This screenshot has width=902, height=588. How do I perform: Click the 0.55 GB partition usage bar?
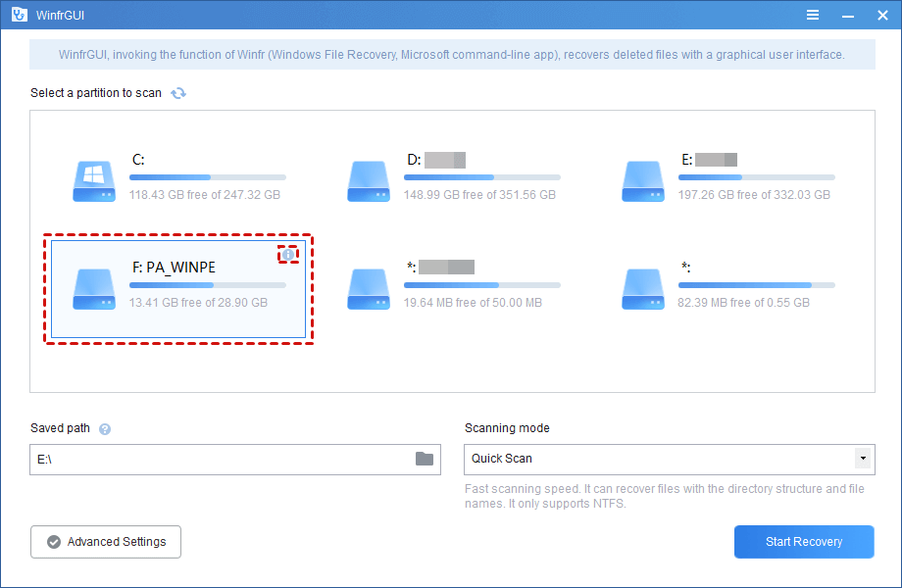757,285
